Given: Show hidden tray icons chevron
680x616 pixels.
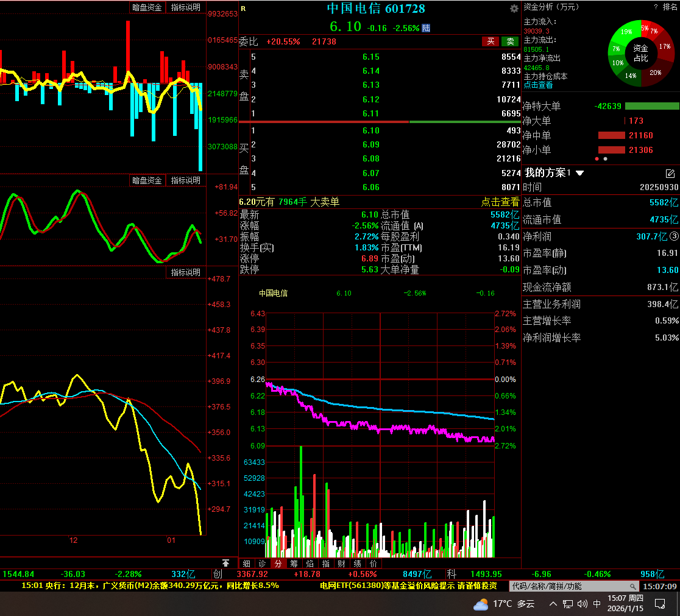Looking at the screenshot, I should click(553, 604).
